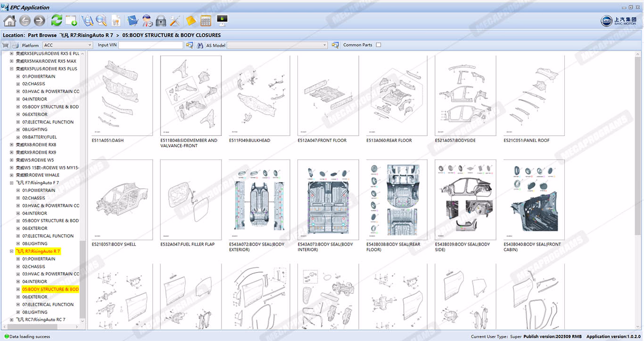Open the AS Model dropdown
Screen dimensions: 644x341
coord(277,45)
